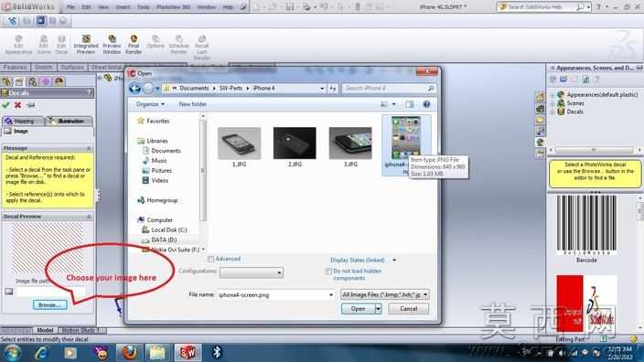Image resolution: width=644 pixels, height=362 pixels.
Task: Select DATA (D:) drive
Action: click(x=164, y=240)
